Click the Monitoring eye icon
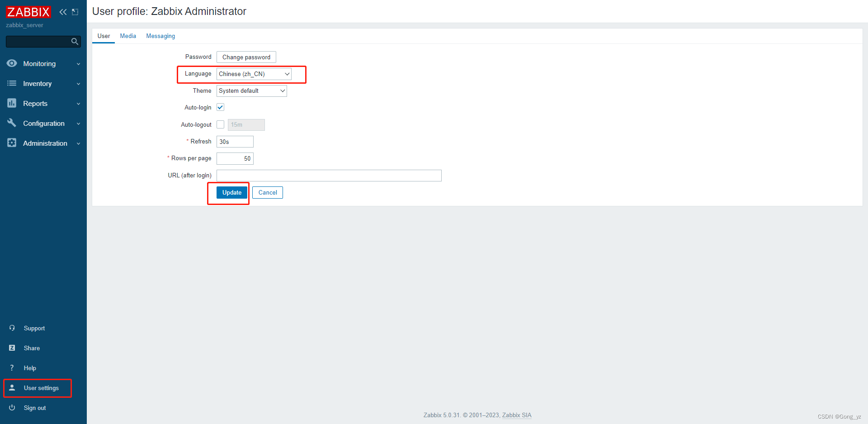This screenshot has height=424, width=868. click(x=12, y=63)
